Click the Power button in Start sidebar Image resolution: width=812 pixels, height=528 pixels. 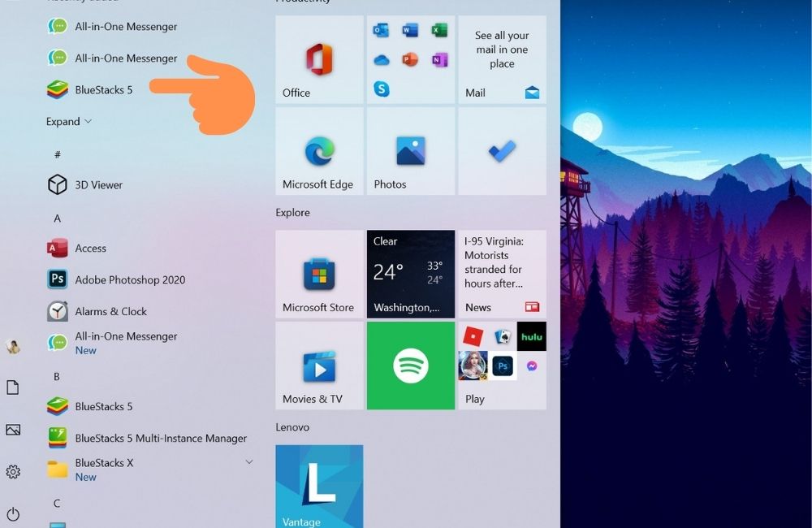(13, 514)
